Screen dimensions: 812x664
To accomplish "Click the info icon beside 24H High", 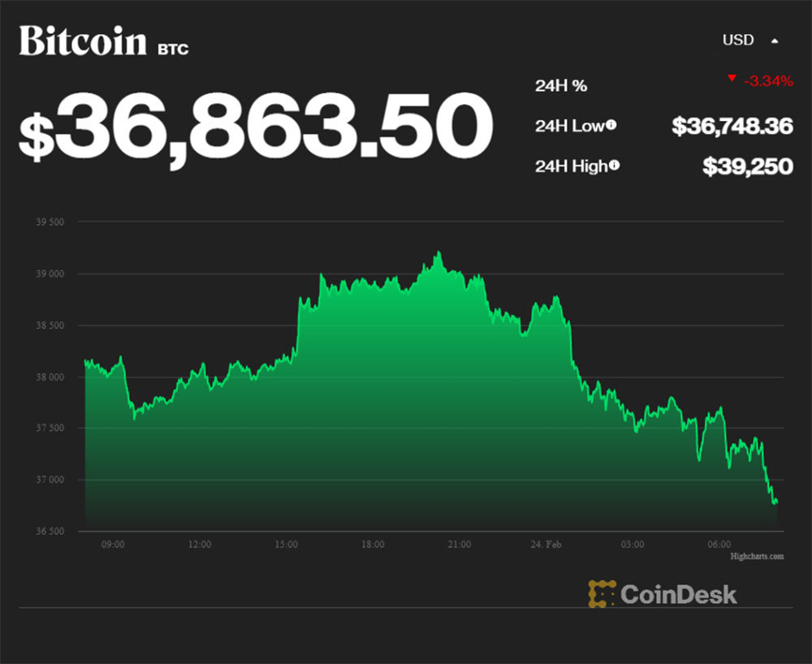I will click(615, 166).
